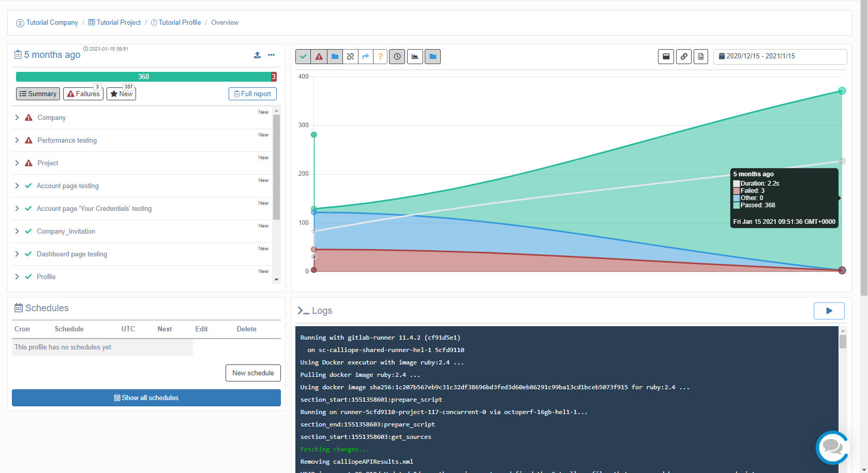Click the red document export icon

(701, 56)
